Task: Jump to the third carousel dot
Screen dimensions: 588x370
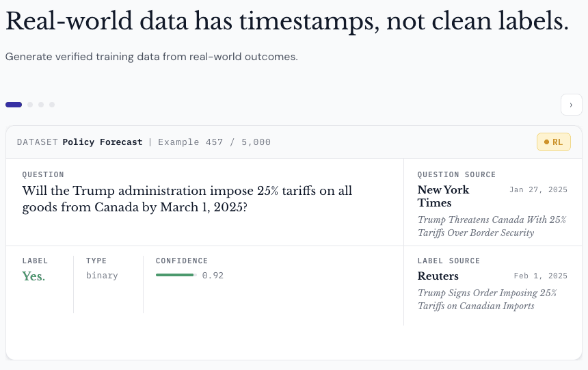Action: coord(41,105)
